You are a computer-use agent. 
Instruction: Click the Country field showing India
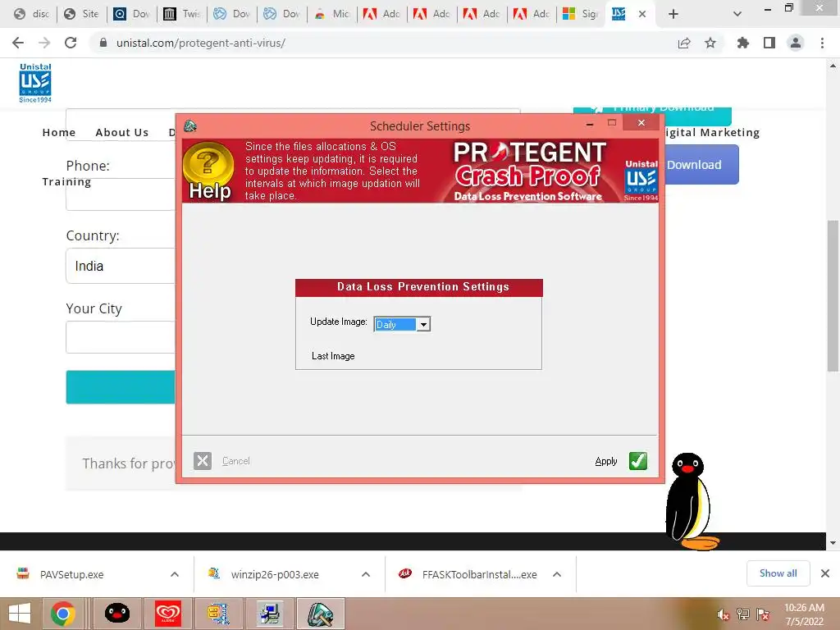121,266
